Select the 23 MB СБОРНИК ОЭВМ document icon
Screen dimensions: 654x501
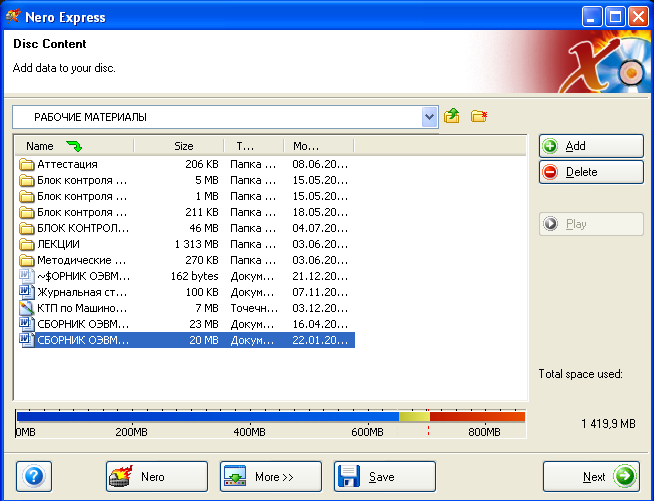pyautogui.click(x=27, y=324)
